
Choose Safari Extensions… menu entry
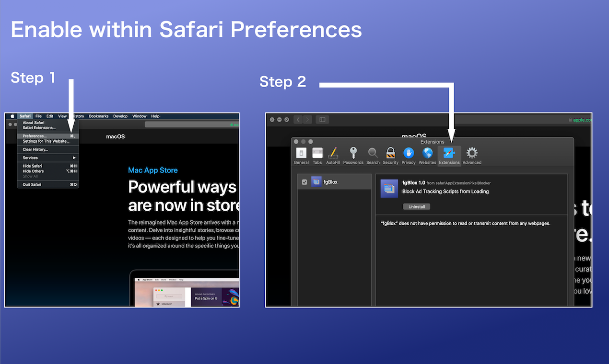pyautogui.click(x=48, y=128)
